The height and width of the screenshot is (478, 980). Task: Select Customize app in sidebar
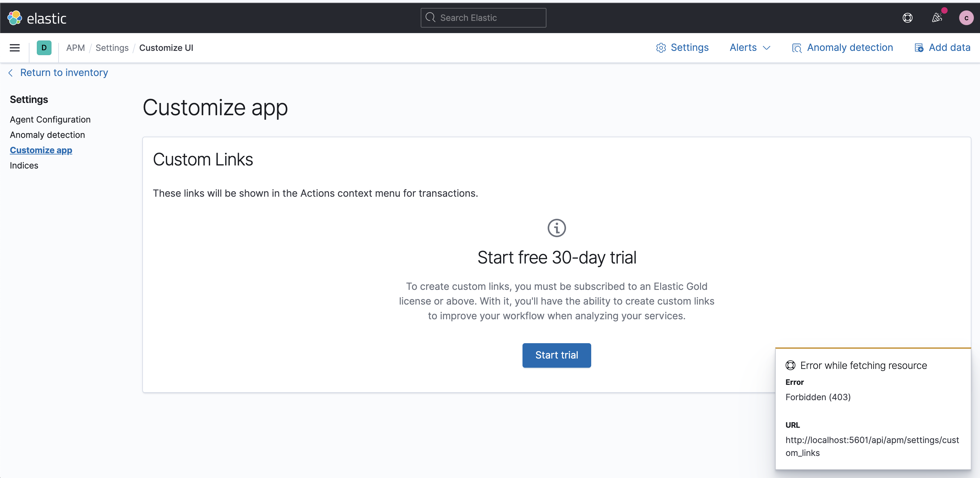(41, 150)
